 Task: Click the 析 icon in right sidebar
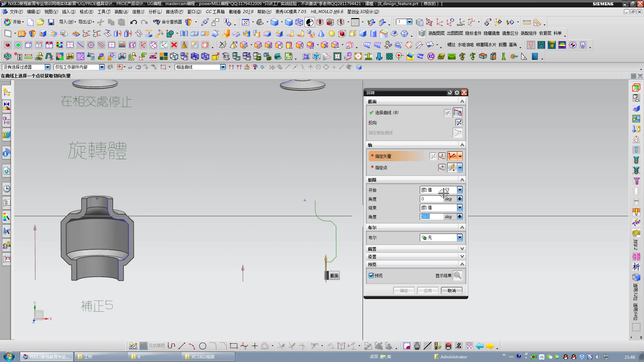coord(636,267)
